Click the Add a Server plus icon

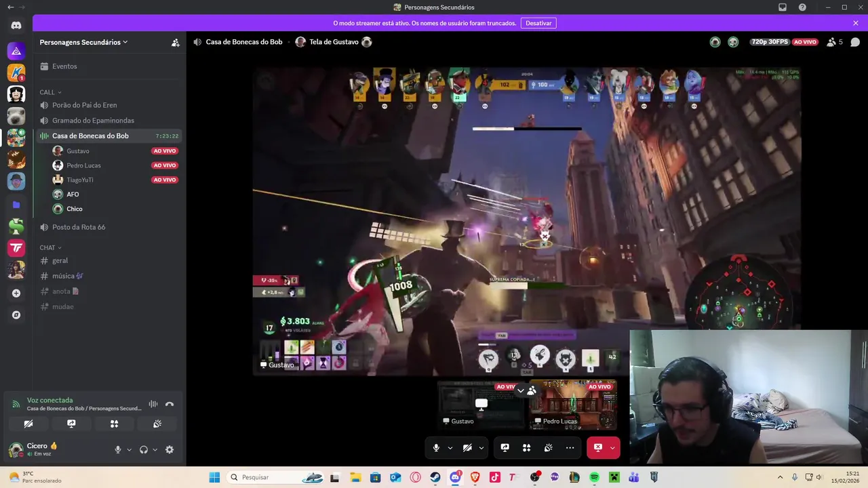tap(16, 293)
